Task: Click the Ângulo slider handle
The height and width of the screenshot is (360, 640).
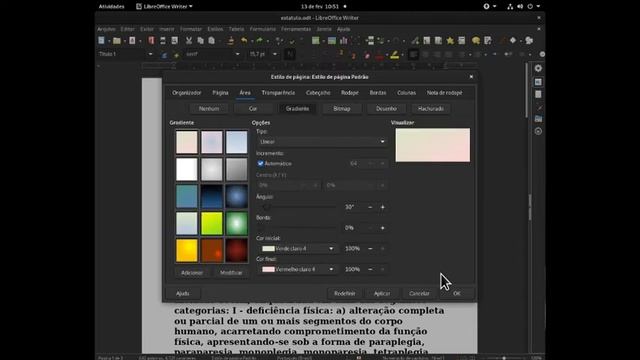Action: [x=266, y=207]
